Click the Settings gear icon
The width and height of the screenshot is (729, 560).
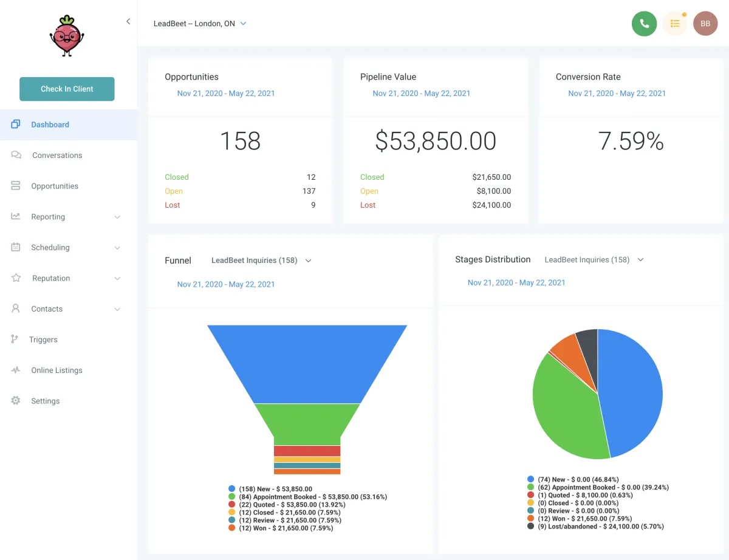16,401
